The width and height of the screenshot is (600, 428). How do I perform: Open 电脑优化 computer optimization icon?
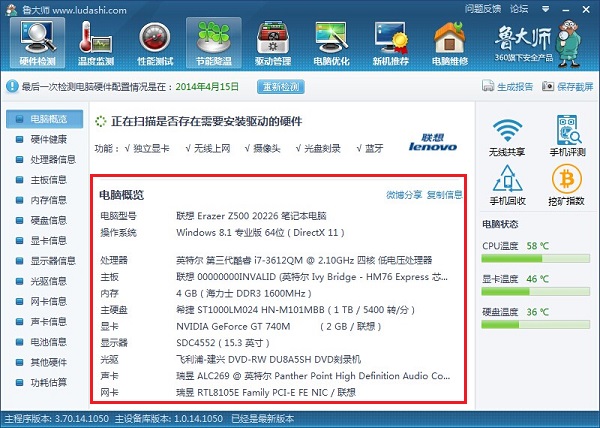click(332, 40)
